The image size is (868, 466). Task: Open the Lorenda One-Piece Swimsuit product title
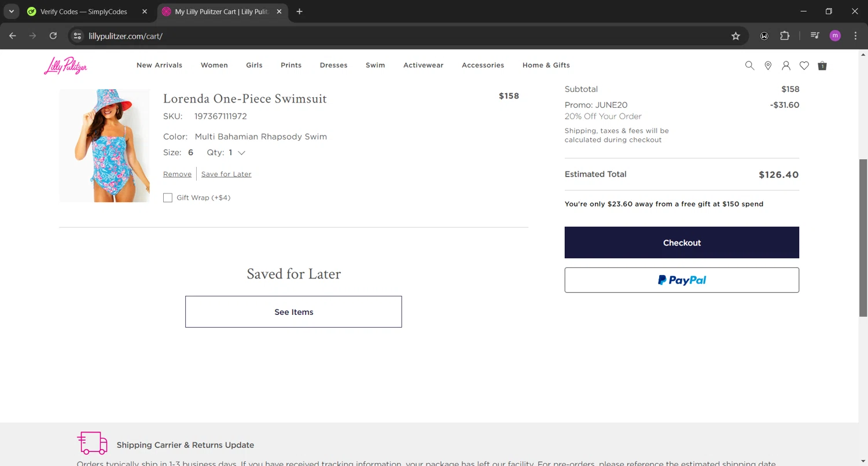coord(245,99)
